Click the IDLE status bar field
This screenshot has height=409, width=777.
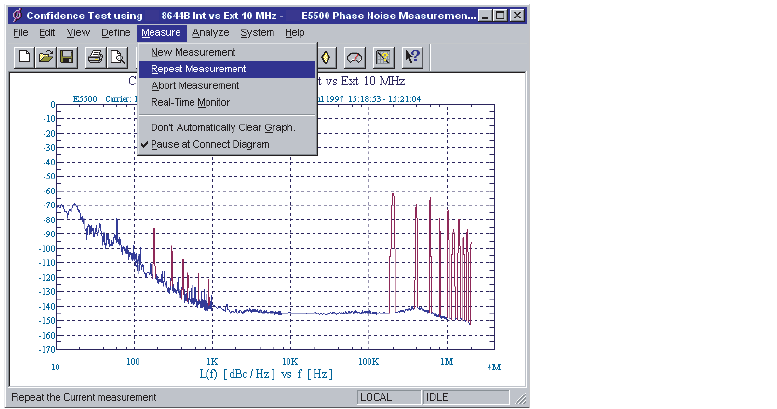pyautogui.click(x=465, y=398)
